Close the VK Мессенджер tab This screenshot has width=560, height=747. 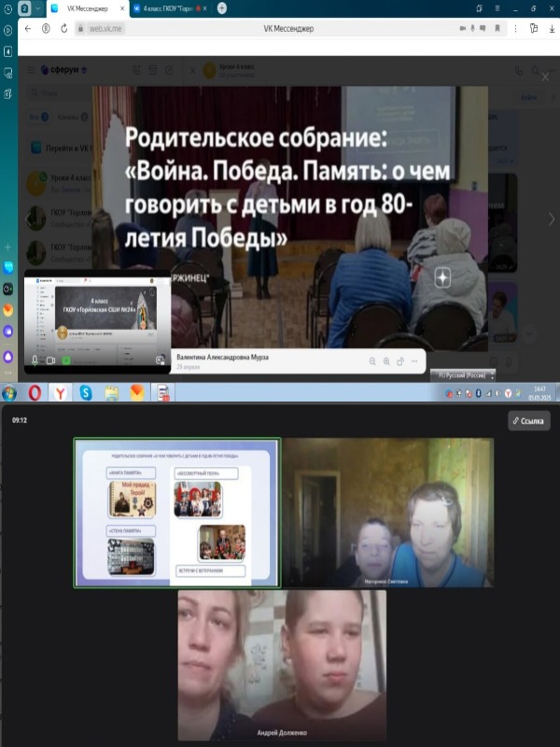click(x=122, y=8)
